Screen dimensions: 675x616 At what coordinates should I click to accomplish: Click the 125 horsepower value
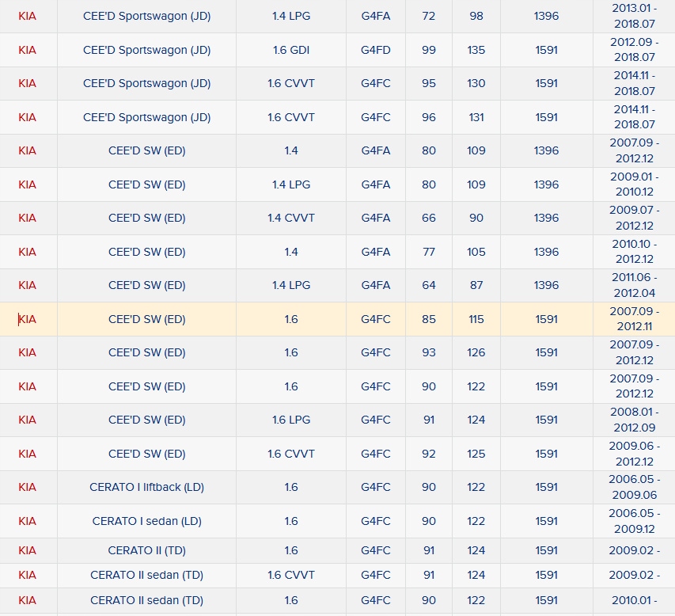476,454
